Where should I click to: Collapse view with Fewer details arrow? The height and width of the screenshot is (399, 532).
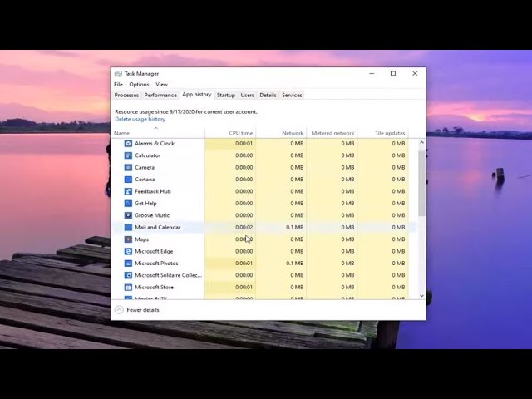119,310
